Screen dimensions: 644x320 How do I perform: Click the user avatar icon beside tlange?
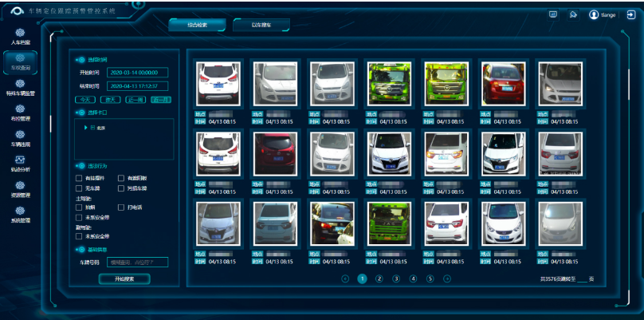594,14
